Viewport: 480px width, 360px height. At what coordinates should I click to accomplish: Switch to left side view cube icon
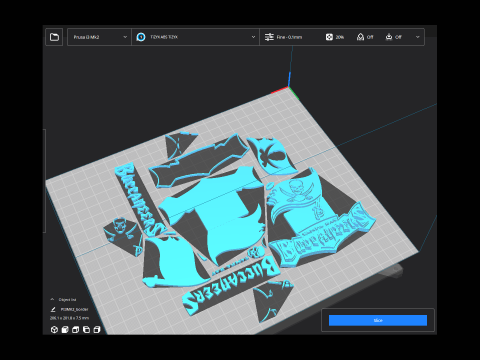coord(86,330)
